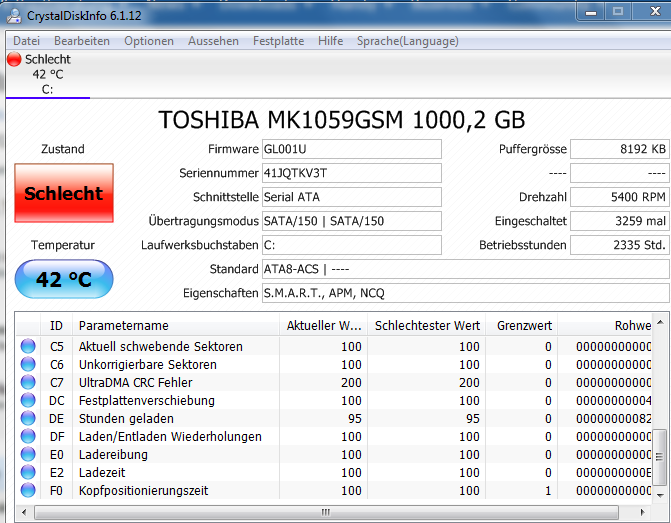Open the Hilfe menu
The image size is (671, 523).
(x=330, y=41)
